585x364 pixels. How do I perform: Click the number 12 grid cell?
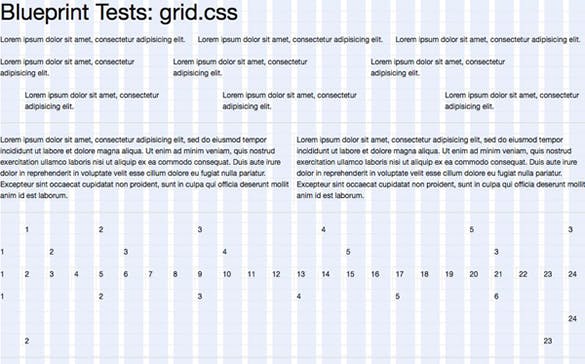click(x=276, y=274)
